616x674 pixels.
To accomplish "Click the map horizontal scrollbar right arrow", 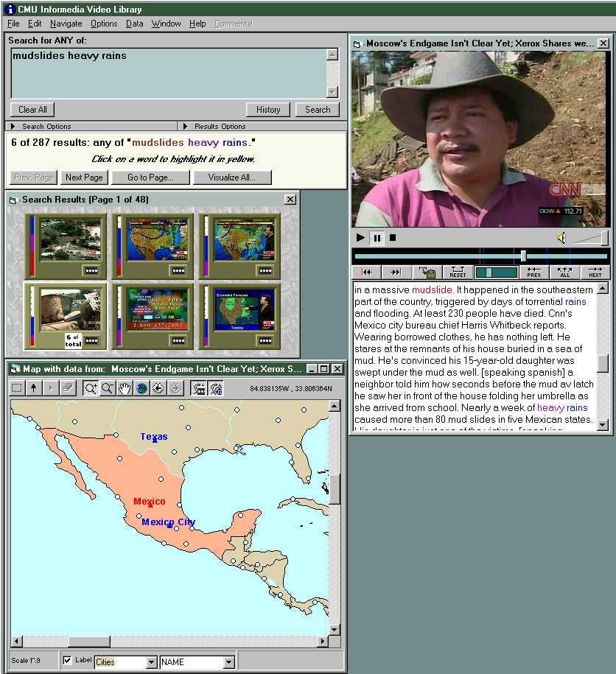I will (x=323, y=642).
